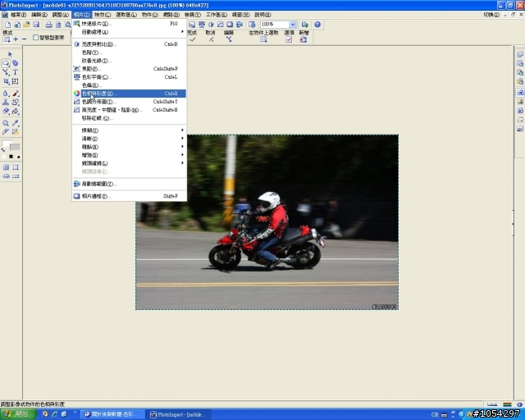Click the motorcycle photo canvas
The image size is (525, 420).
[267, 222]
